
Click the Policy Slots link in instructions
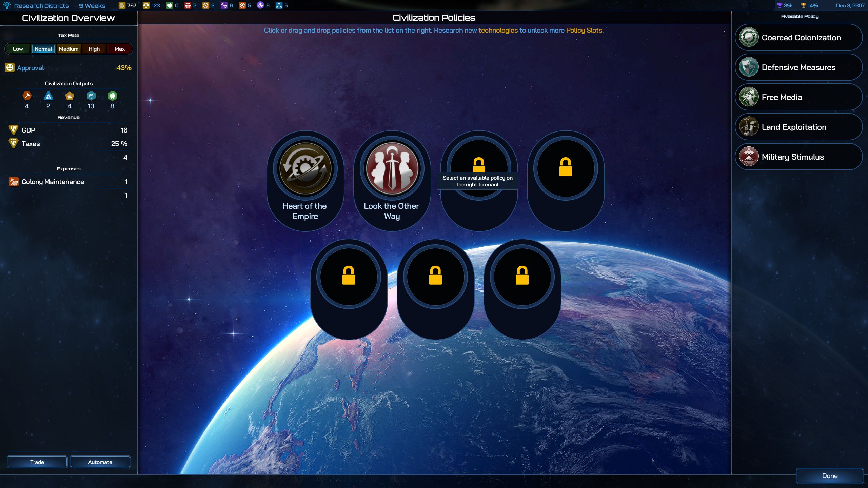tap(584, 30)
